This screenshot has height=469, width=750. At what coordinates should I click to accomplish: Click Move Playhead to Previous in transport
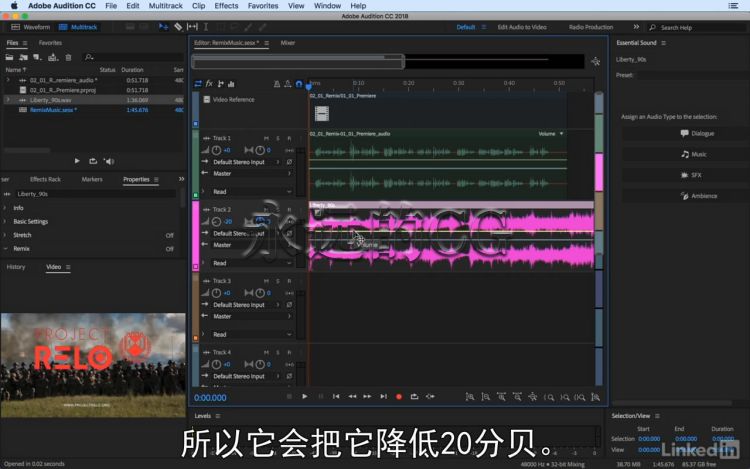coord(336,396)
